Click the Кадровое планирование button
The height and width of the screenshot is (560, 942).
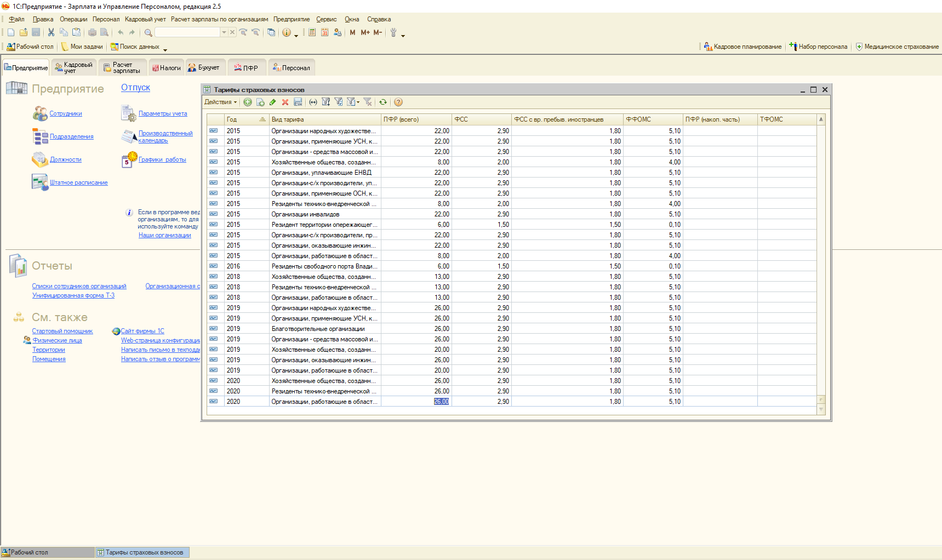coord(743,47)
